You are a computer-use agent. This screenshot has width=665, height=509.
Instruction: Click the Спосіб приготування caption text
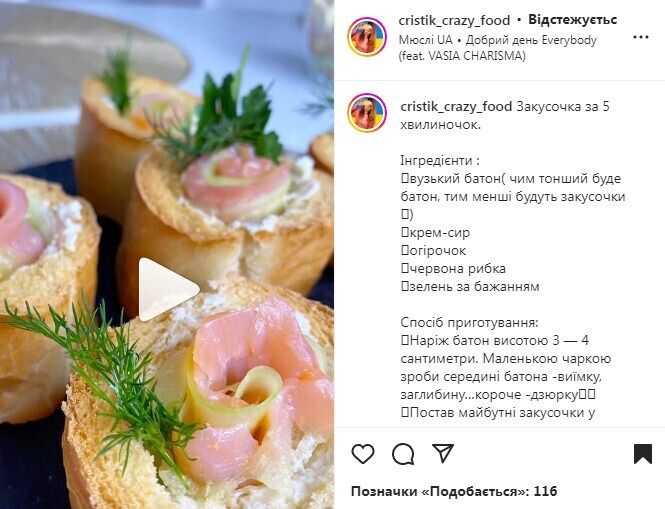(469, 323)
